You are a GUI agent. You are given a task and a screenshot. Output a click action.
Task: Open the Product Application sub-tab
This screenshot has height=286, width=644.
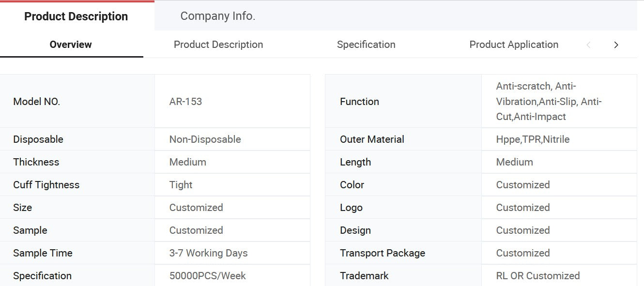[514, 45]
